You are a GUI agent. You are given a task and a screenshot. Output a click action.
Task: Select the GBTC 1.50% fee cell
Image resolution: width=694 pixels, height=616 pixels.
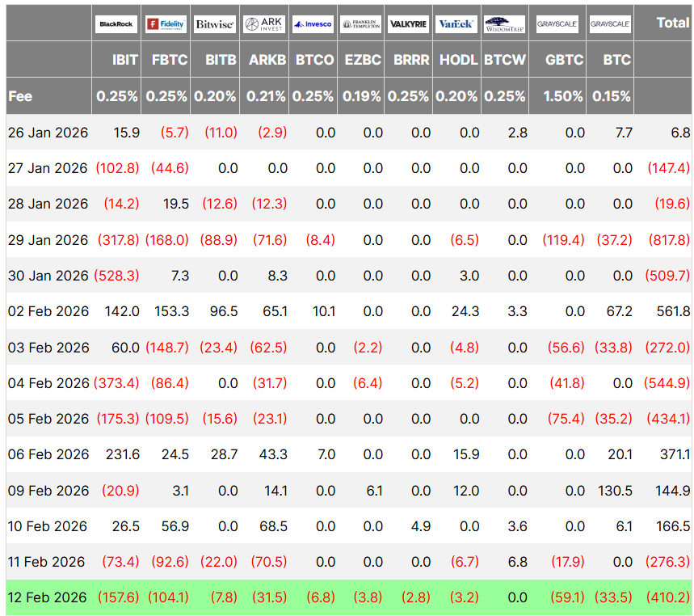click(x=563, y=96)
